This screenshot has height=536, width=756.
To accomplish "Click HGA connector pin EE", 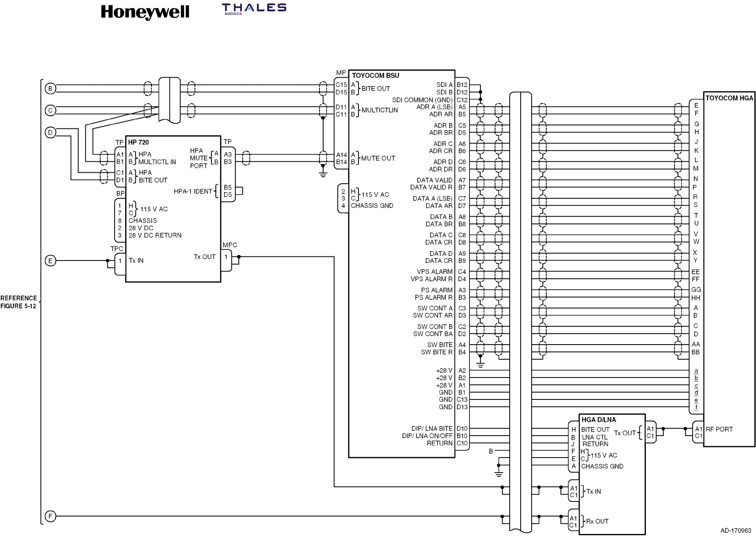I will click(x=695, y=272).
